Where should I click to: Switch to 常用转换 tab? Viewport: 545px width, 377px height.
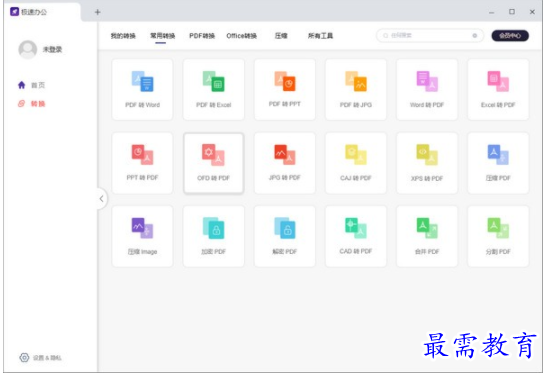[162, 36]
